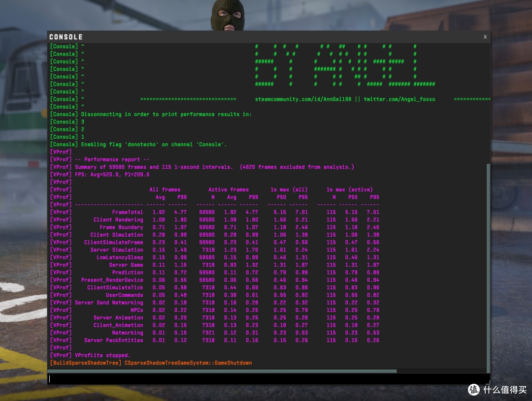This screenshot has height=401, width=532.
Task: Click the 'Disconnecting in order to print performance results' line
Action: (151, 114)
